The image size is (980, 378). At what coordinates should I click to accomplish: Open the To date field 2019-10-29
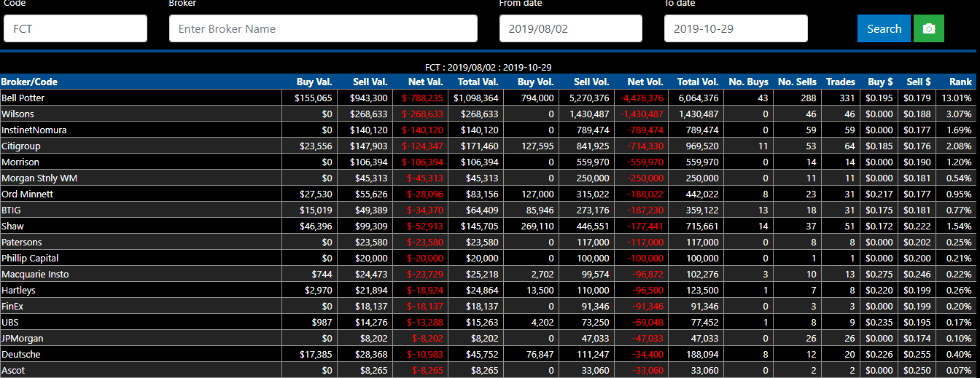pyautogui.click(x=736, y=28)
